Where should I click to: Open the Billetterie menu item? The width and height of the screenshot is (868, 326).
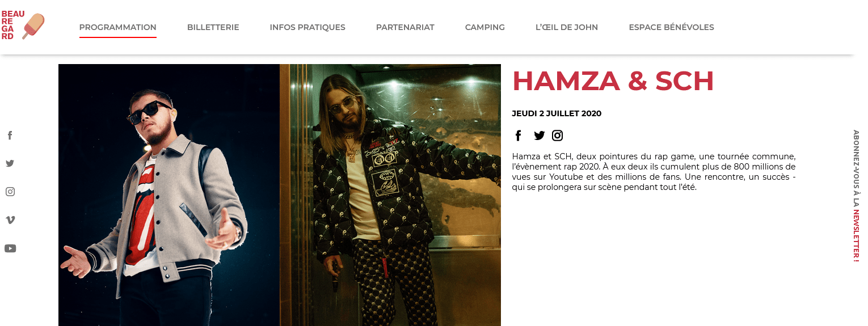(213, 27)
